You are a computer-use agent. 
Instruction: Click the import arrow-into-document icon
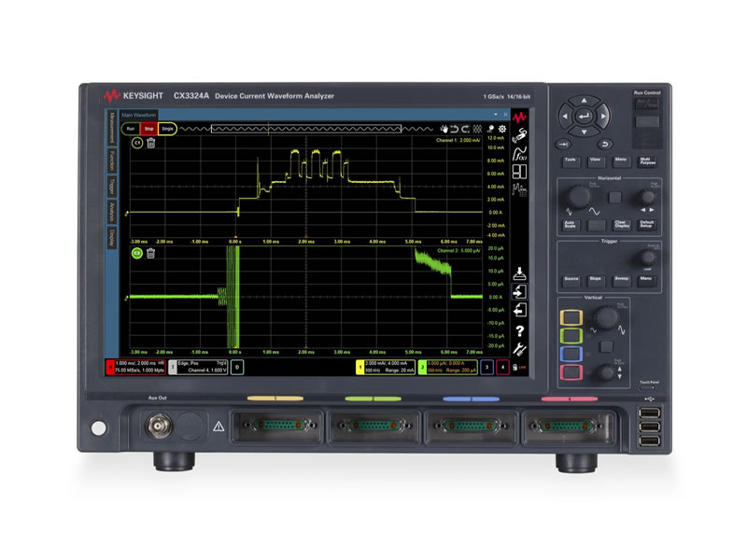519,291
